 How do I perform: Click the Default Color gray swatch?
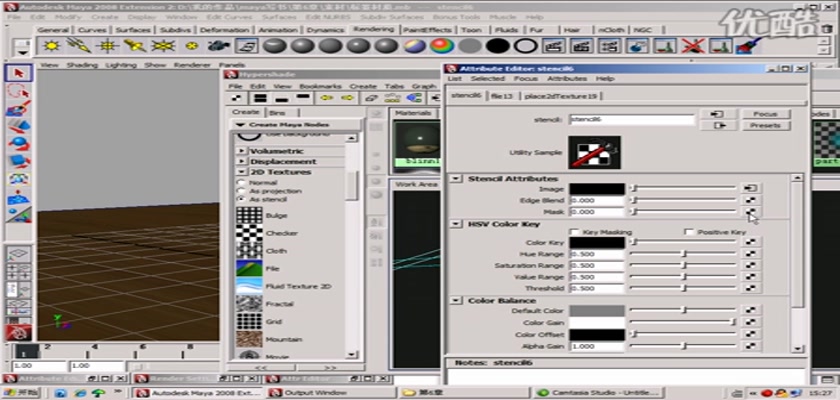pyautogui.click(x=597, y=311)
